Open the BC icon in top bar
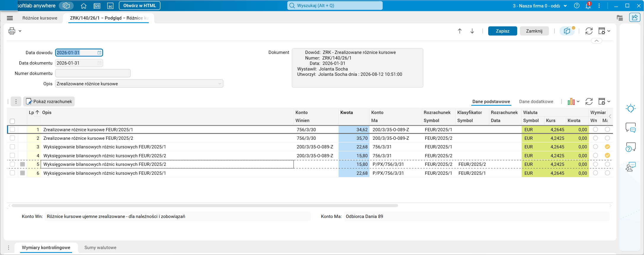 tap(110, 6)
